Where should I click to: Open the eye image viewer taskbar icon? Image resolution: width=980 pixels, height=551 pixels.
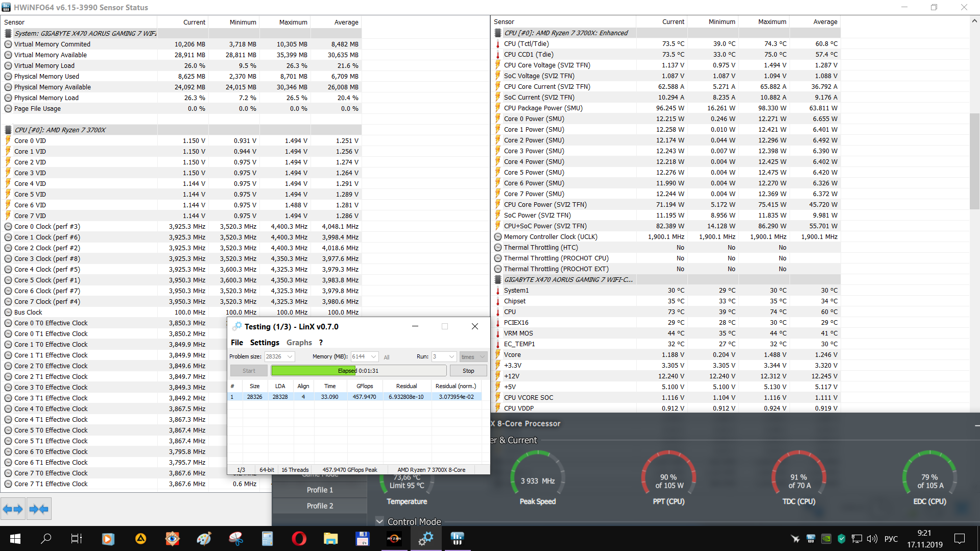point(173,539)
